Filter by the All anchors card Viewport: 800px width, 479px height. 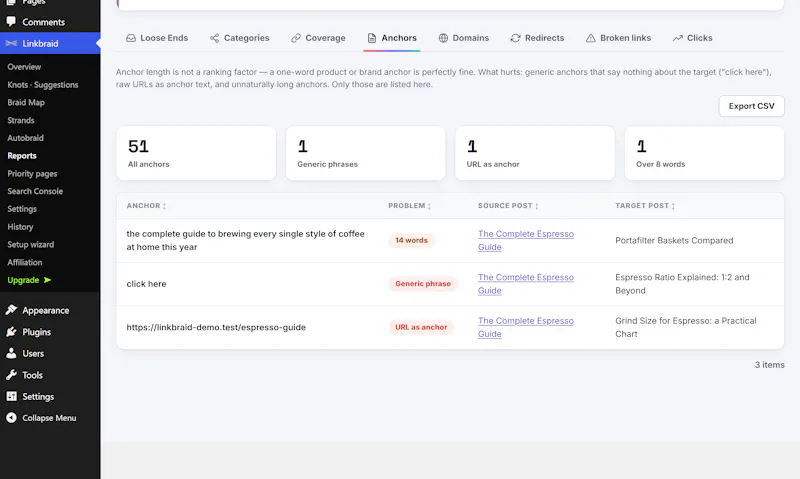click(x=196, y=153)
